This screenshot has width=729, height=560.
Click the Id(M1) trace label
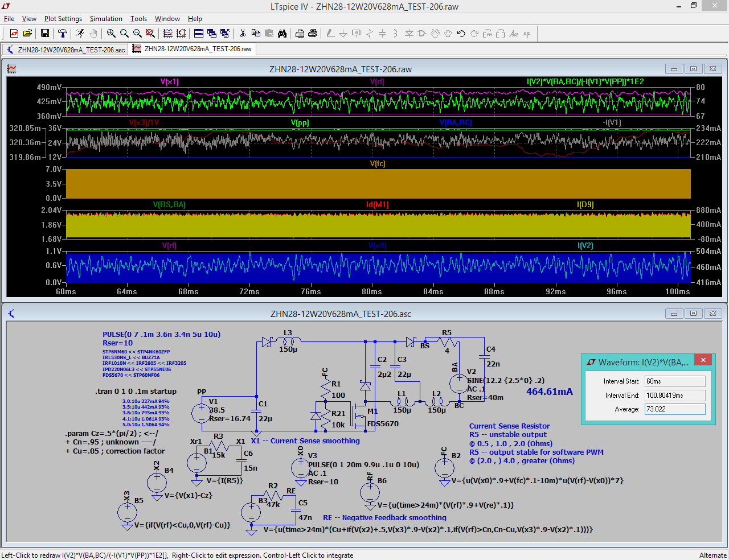coord(377,205)
